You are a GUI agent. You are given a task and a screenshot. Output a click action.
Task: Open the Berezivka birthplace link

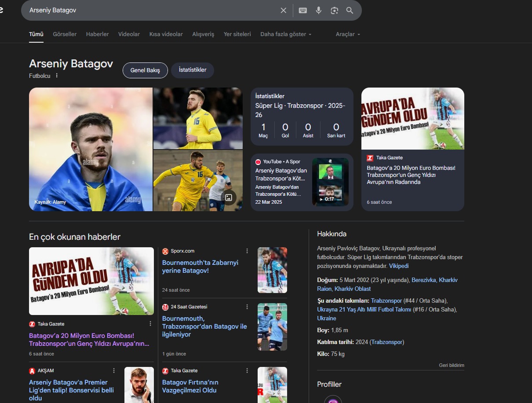pos(424,280)
